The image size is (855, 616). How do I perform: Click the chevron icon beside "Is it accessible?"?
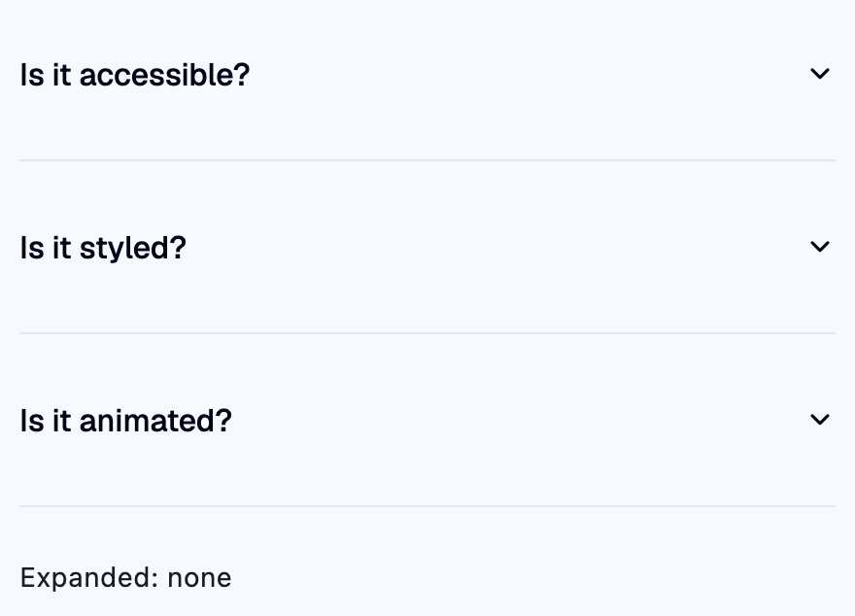coord(820,74)
